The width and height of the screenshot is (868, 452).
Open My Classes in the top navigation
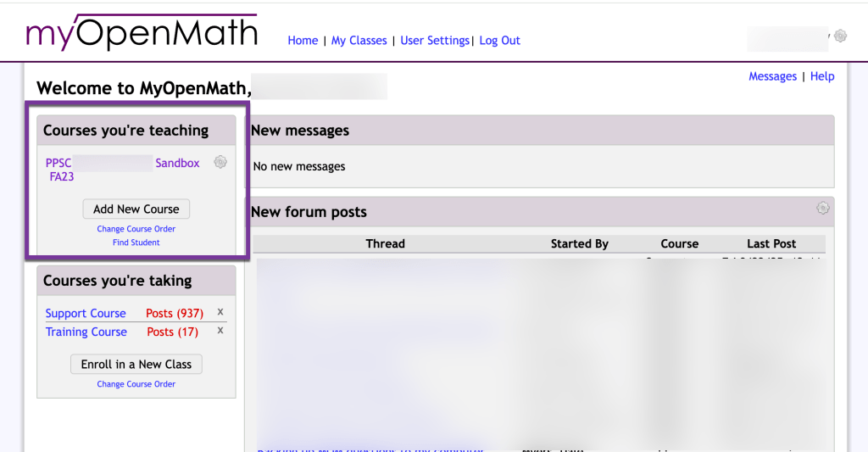[x=359, y=41]
